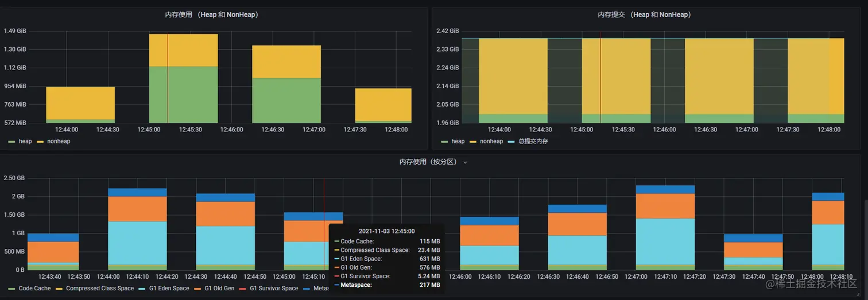Toggle G1 Old Gen series in legend
868x300 pixels.
(220, 289)
